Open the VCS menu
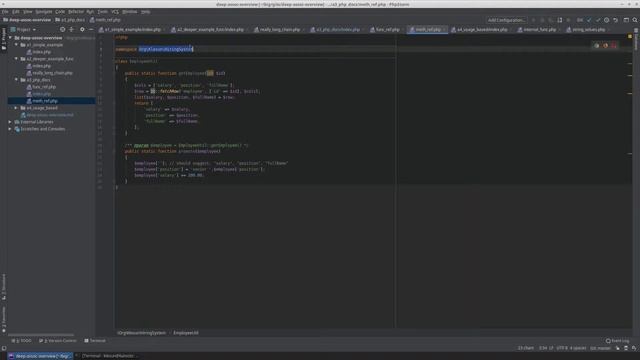Viewport: 640px width, 360px height. coord(115,11)
